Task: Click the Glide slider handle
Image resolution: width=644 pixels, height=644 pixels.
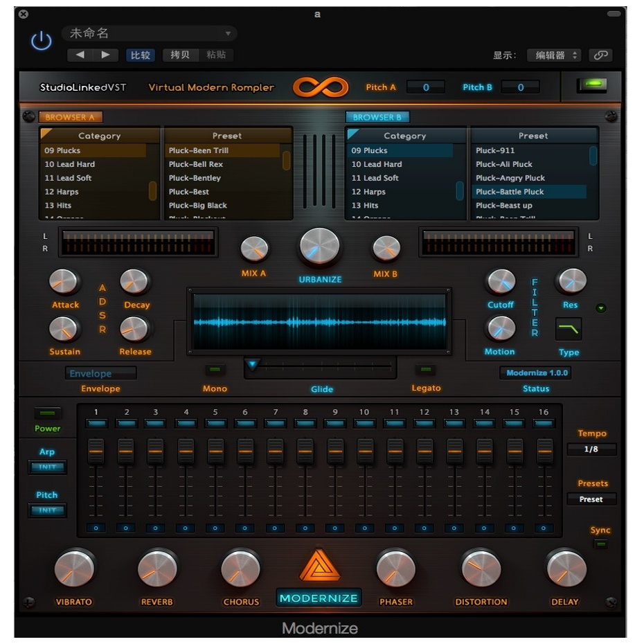Action: point(253,364)
